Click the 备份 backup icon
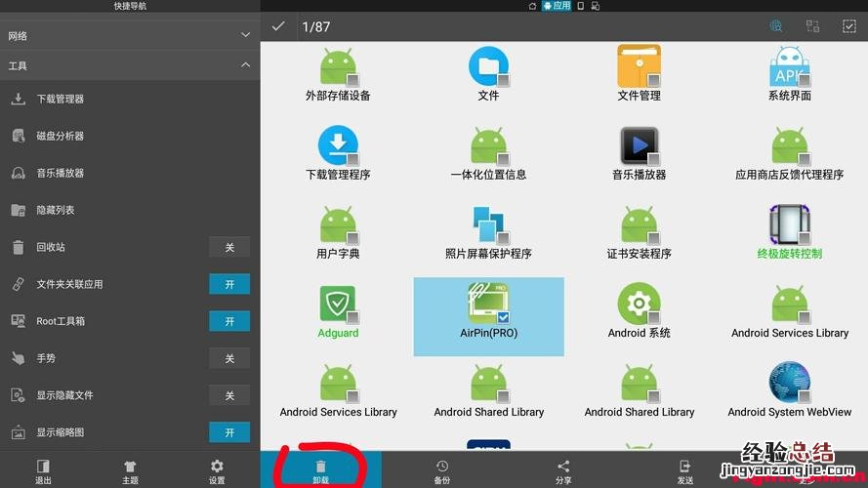The image size is (868, 488). point(442,467)
